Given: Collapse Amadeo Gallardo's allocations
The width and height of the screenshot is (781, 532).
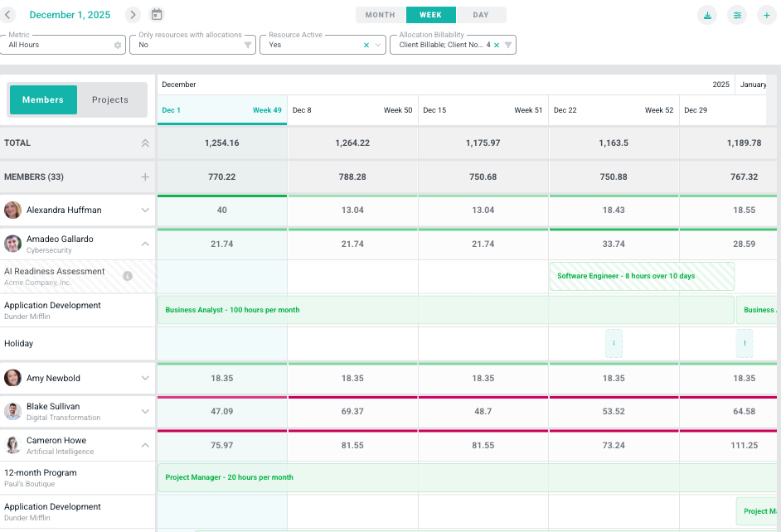Looking at the screenshot, I should (145, 244).
